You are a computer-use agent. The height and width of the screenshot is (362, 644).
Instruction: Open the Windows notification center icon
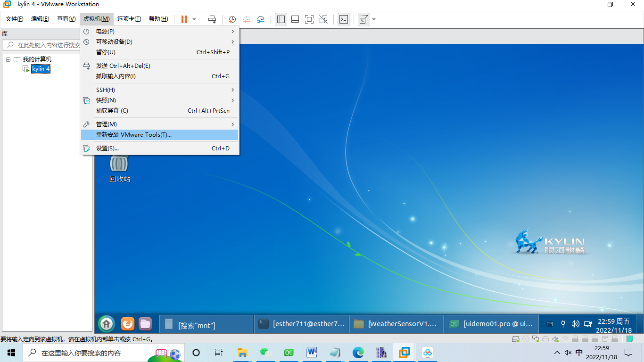(x=628, y=353)
